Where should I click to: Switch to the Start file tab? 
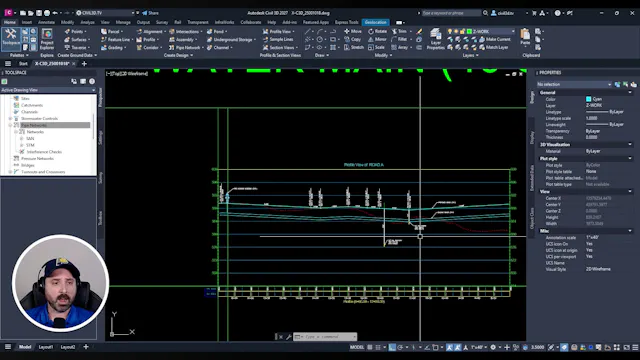(23, 64)
